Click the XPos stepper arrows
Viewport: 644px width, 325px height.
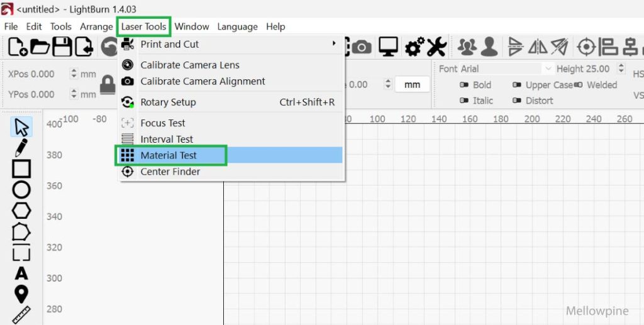[74, 74]
